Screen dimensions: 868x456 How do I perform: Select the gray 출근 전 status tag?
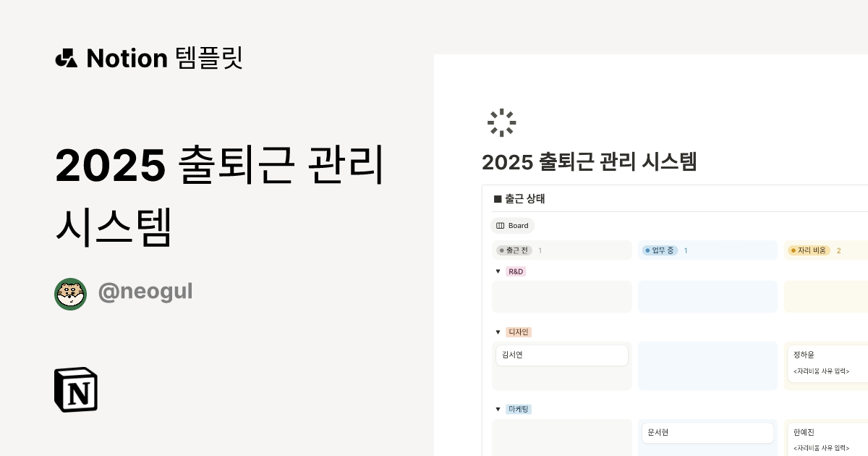[514, 250]
